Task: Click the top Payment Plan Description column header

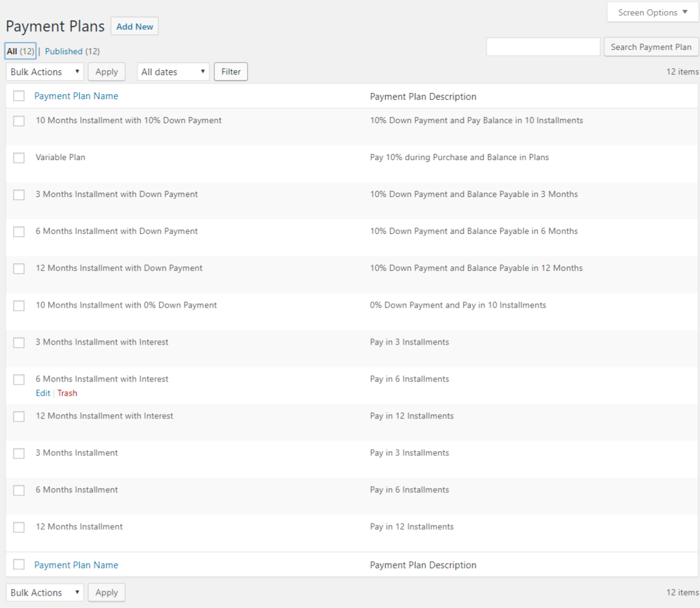Action: [423, 97]
